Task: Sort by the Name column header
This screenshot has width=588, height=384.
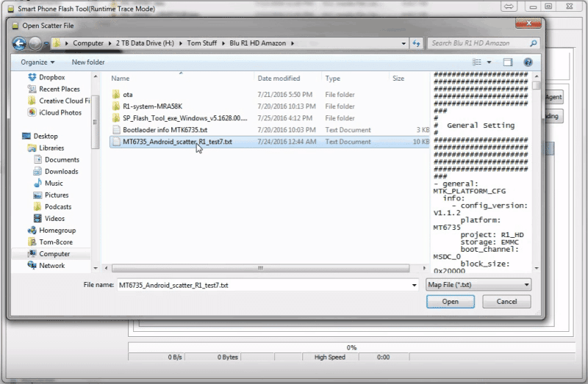Action: click(120, 79)
